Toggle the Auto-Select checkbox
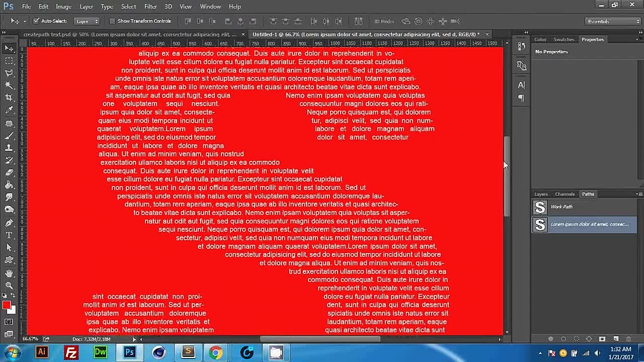Image resolution: width=644 pixels, height=362 pixels. click(x=36, y=21)
